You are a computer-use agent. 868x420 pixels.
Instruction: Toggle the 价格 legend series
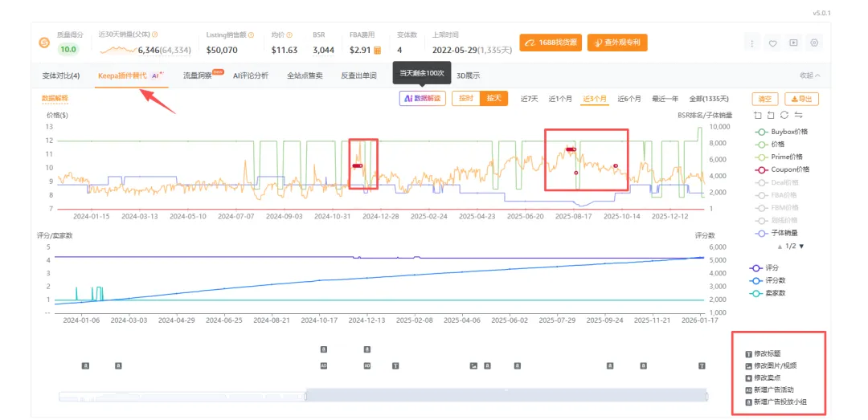(769, 144)
